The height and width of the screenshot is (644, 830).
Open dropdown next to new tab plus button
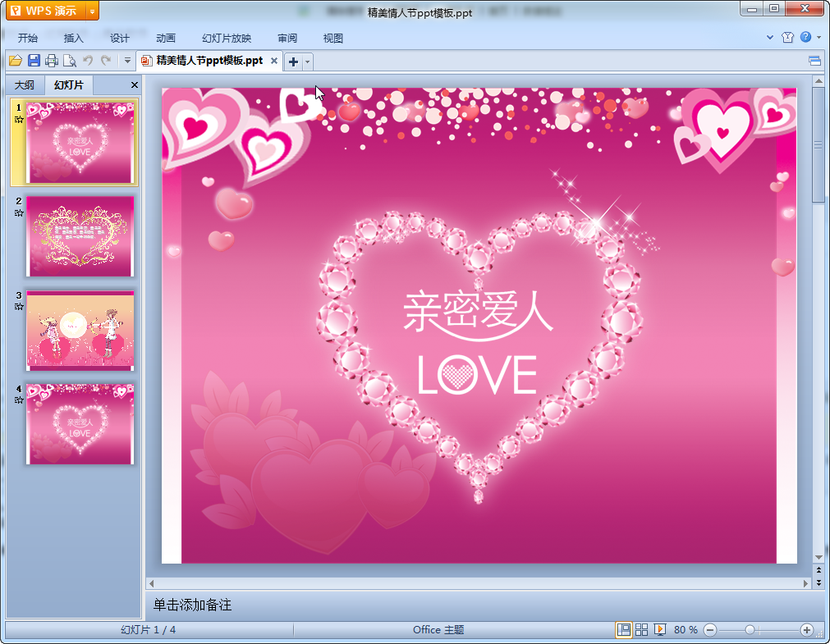(x=308, y=62)
